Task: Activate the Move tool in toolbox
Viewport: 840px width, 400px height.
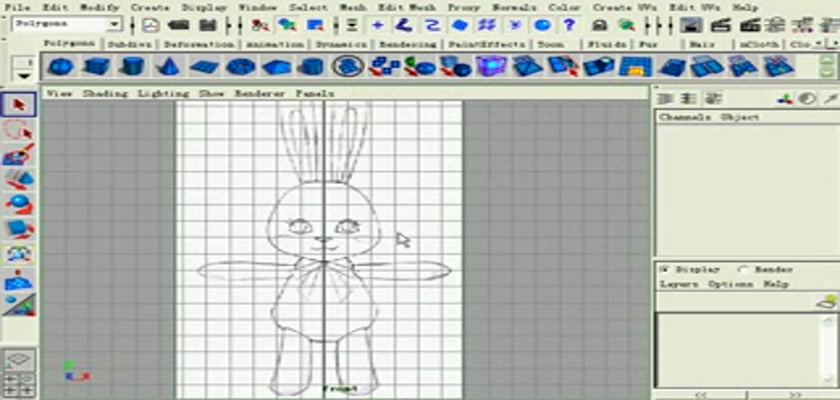Action: point(18,180)
